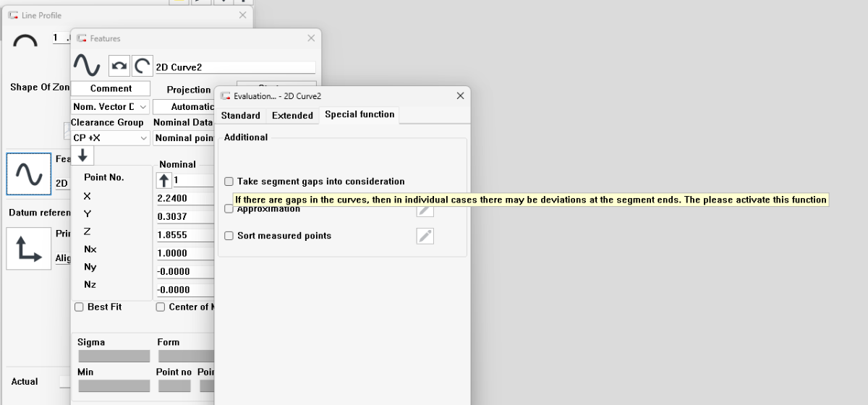Viewport: 868px width, 405px height.
Task: Open the Extended tab
Action: tap(292, 116)
